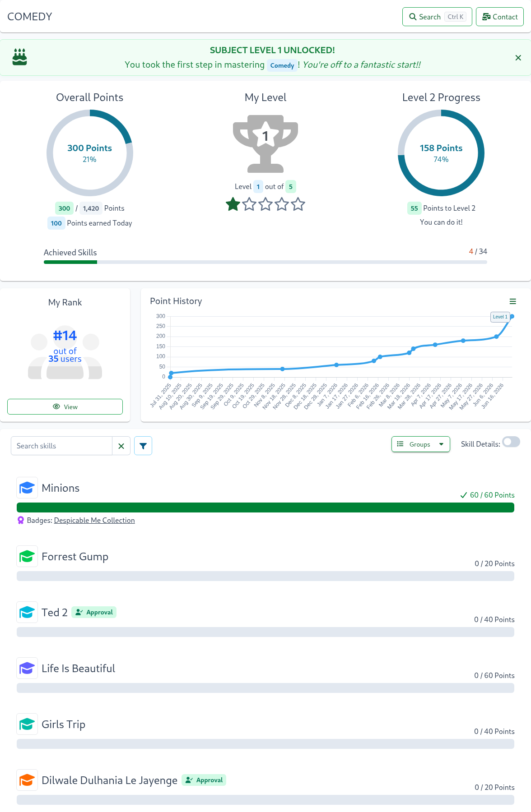Click the Girls Trip skill icon
The height and width of the screenshot is (812, 531).
point(27,724)
